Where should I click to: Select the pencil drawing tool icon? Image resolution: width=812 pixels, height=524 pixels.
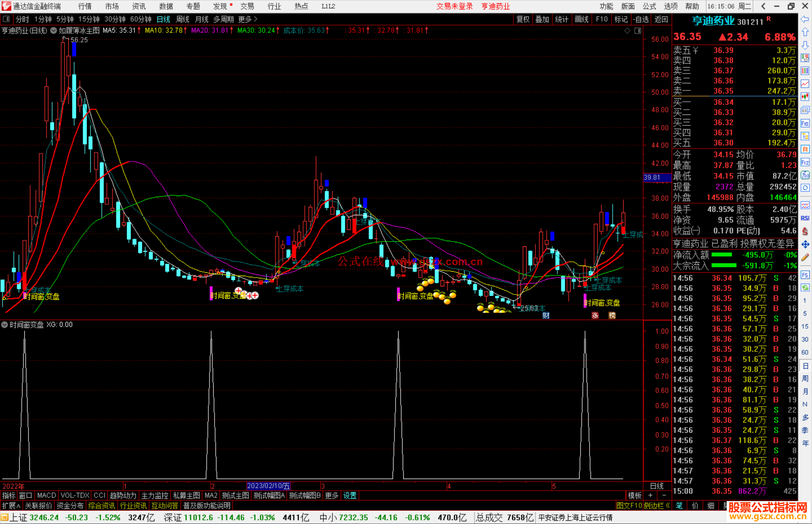pyautogui.click(x=805, y=257)
